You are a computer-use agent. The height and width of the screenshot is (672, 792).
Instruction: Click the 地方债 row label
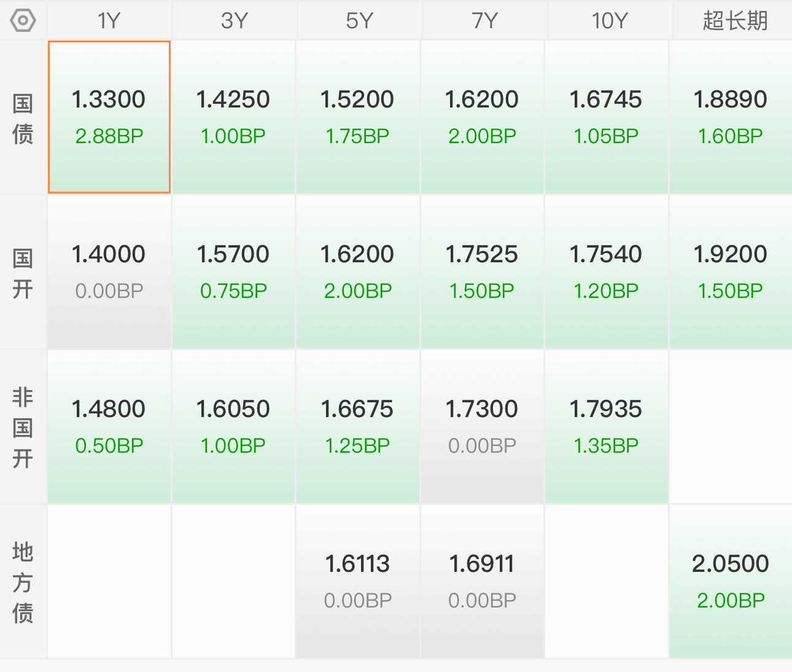click(23, 582)
